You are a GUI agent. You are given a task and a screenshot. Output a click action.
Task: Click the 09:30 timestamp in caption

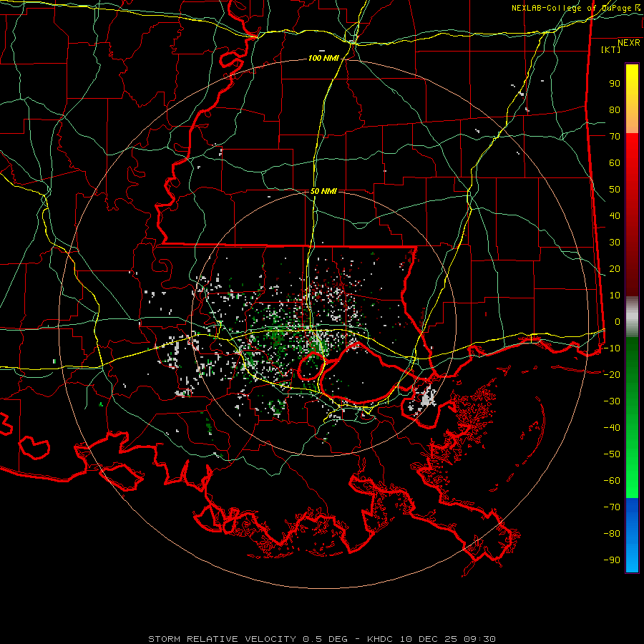[479, 639]
